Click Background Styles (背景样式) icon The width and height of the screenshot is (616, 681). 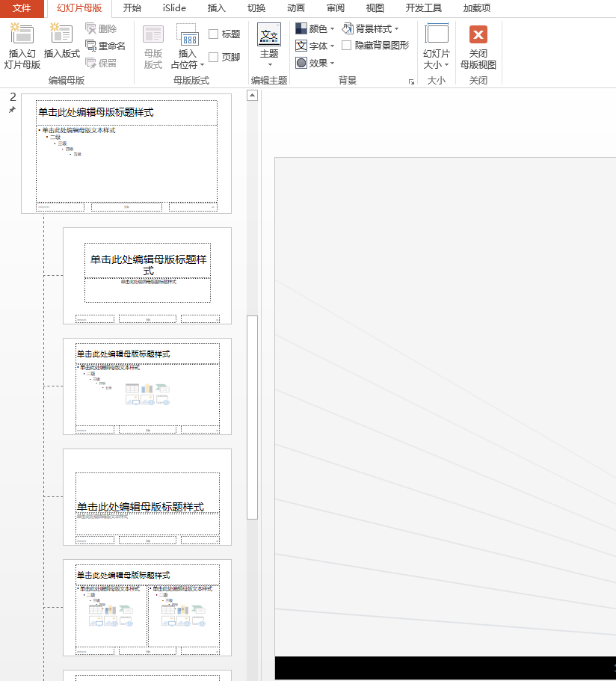(x=348, y=28)
